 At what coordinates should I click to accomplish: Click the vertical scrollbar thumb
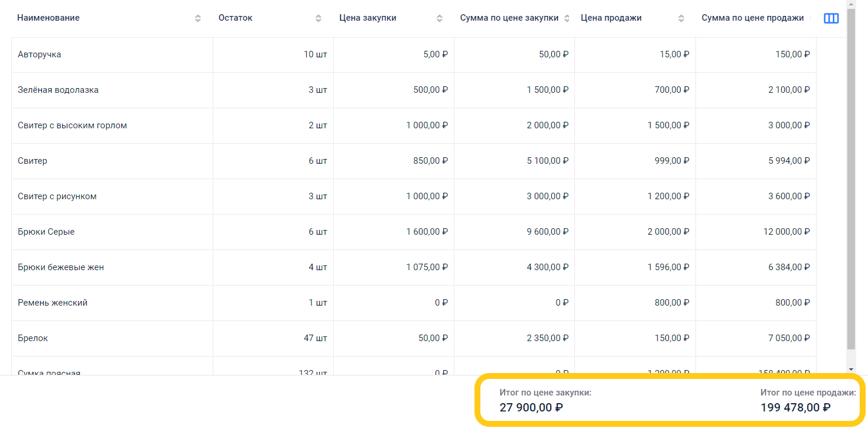[851, 177]
